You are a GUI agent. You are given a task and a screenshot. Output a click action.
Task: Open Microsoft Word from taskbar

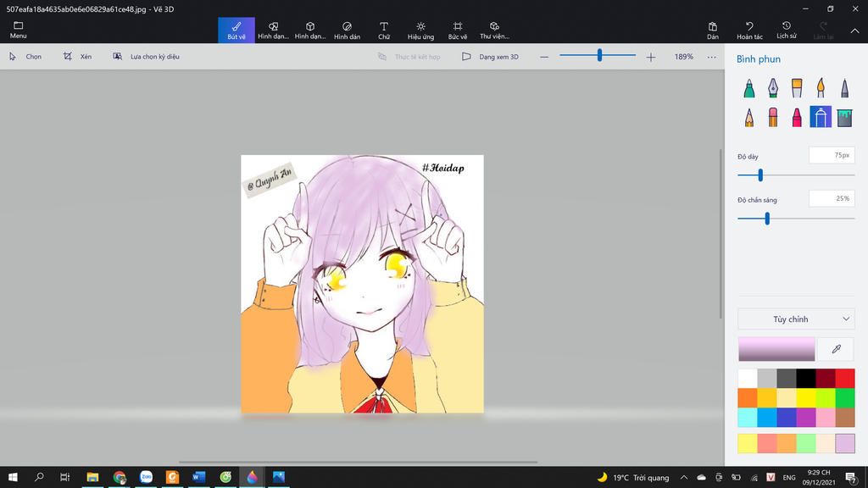[x=198, y=477]
